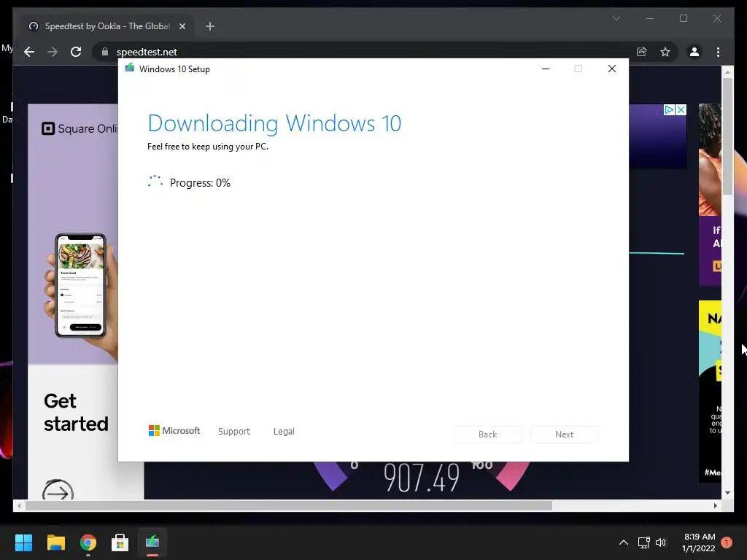Click horizontal scrollbar right arrow

716,506
